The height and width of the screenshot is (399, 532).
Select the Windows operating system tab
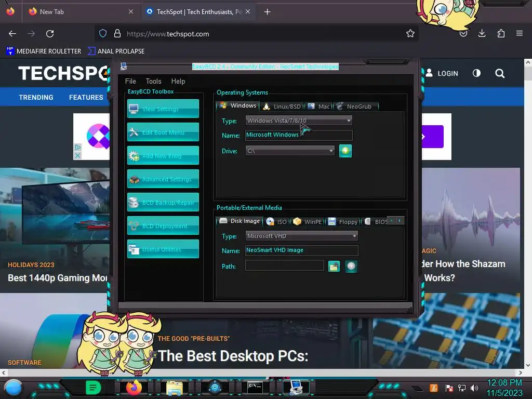(237, 105)
